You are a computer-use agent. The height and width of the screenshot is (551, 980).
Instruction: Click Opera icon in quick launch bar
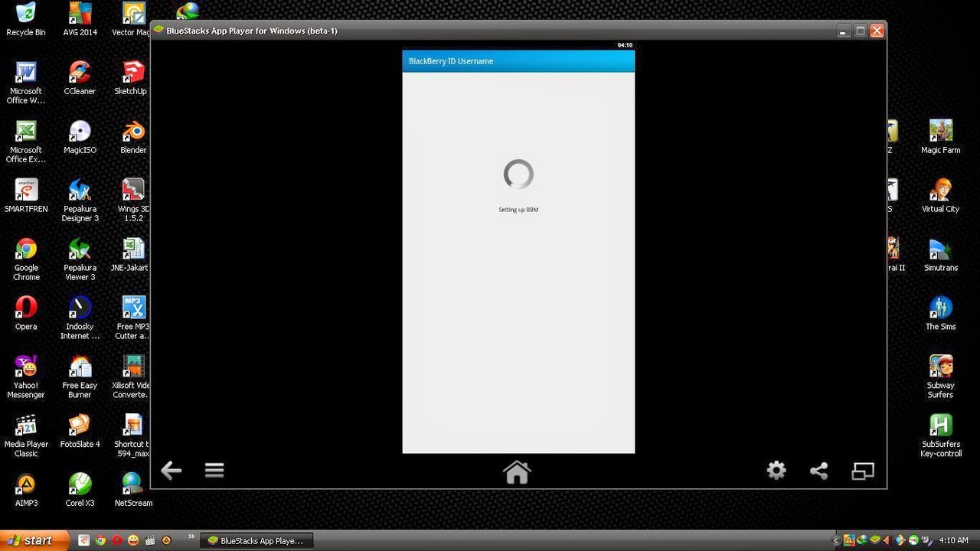tap(117, 540)
